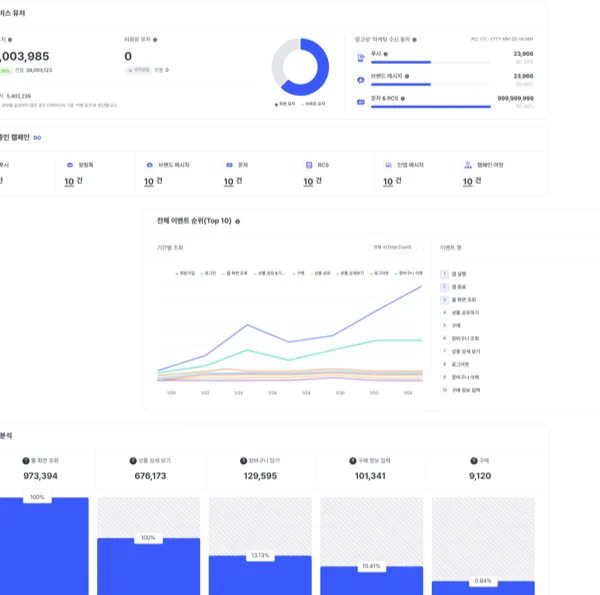Screen dimensions: 600x595
Task: Click the 676,173 funnel value
Action: tap(150, 476)
